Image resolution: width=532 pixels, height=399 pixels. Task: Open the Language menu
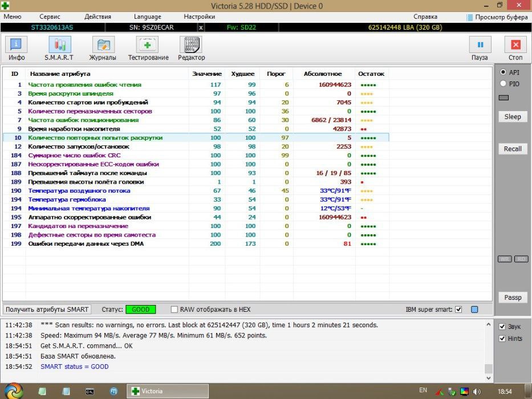[147, 17]
